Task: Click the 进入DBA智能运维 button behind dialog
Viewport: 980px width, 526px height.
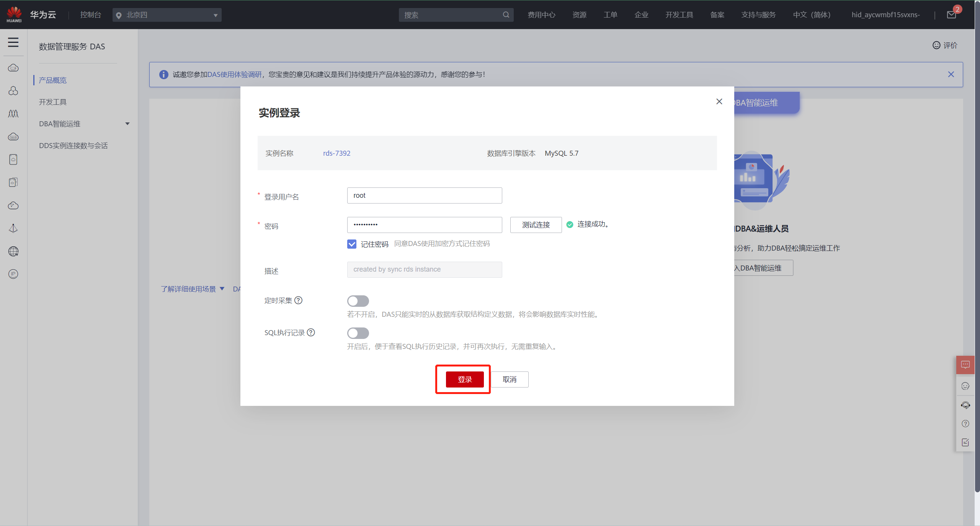Action: [763, 268]
